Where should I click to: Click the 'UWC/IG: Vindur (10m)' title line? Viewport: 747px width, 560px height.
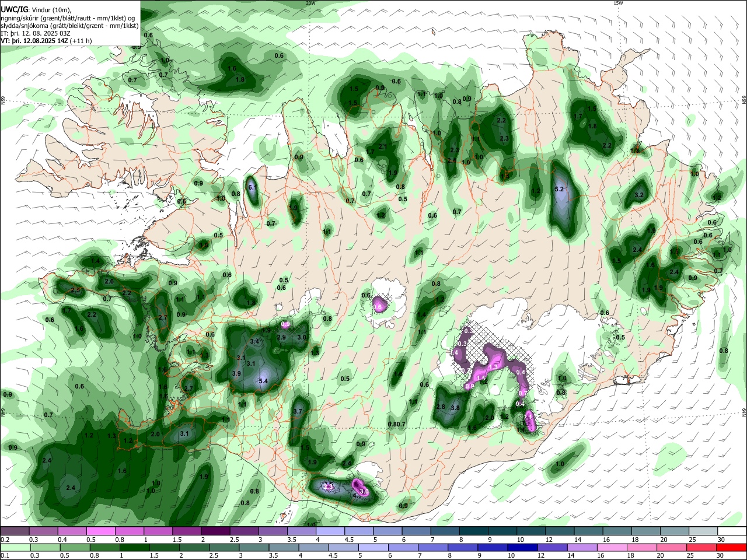(x=36, y=10)
